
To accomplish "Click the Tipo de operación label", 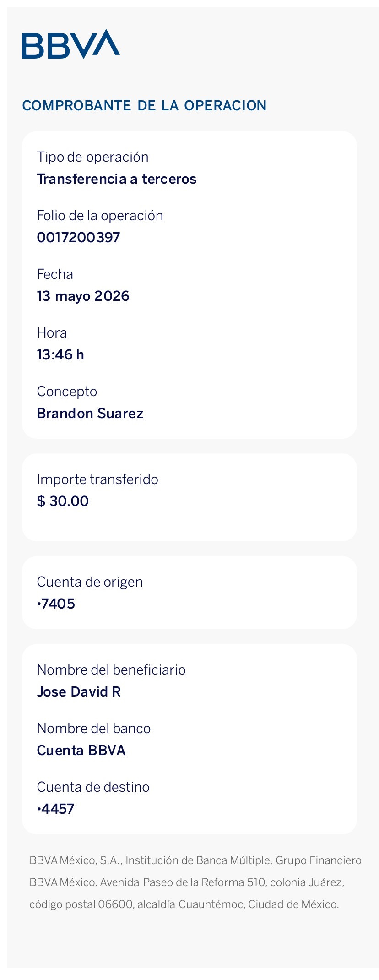I will pos(92,157).
